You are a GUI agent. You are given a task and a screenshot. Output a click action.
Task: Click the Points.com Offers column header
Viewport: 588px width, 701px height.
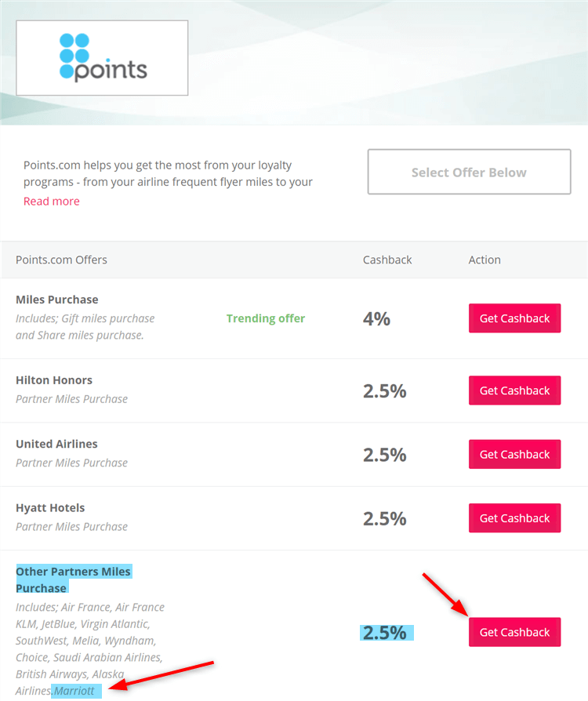point(61,260)
